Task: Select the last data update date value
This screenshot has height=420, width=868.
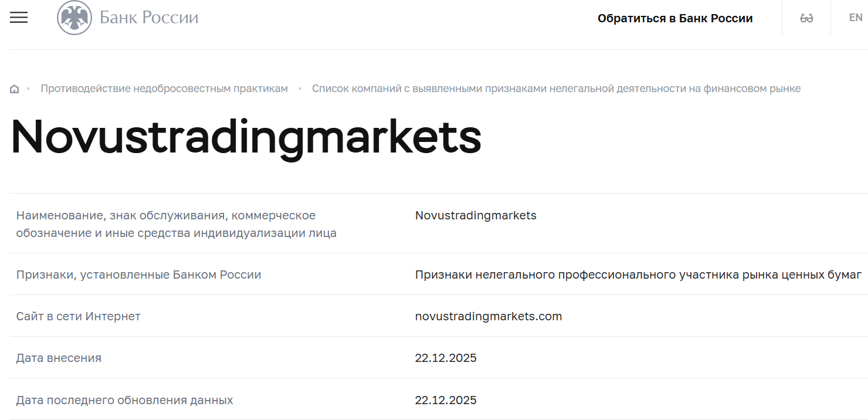Action: 446,400
